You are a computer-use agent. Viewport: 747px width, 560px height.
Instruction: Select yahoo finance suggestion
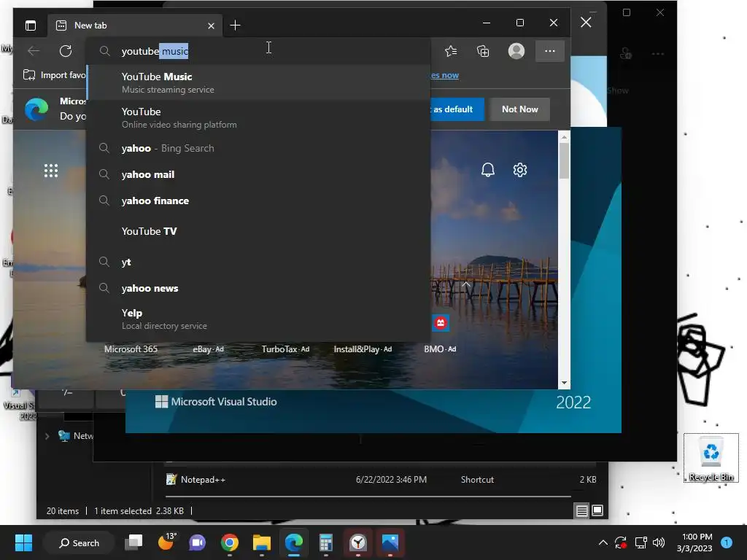click(258, 201)
